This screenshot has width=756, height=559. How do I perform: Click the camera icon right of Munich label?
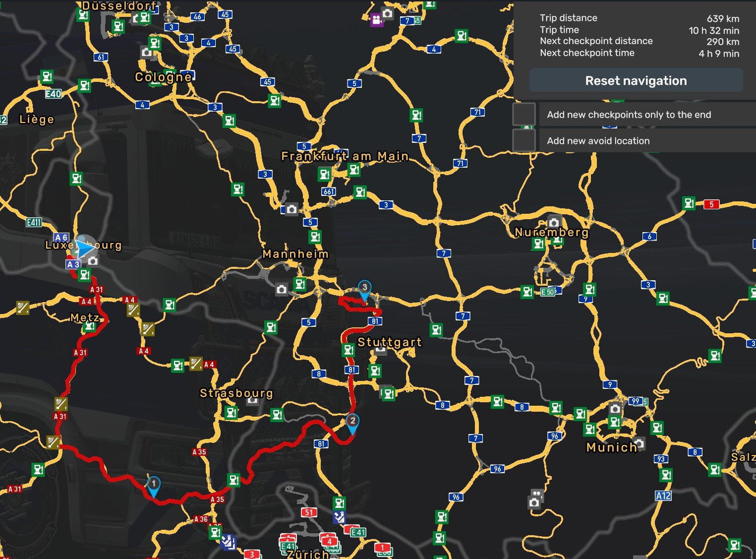coord(640,443)
